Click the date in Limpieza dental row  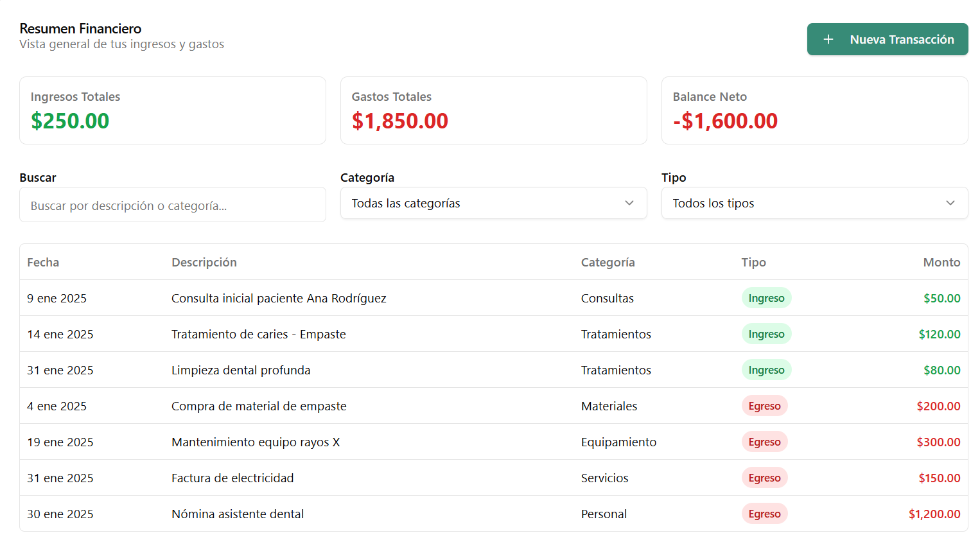click(x=60, y=370)
